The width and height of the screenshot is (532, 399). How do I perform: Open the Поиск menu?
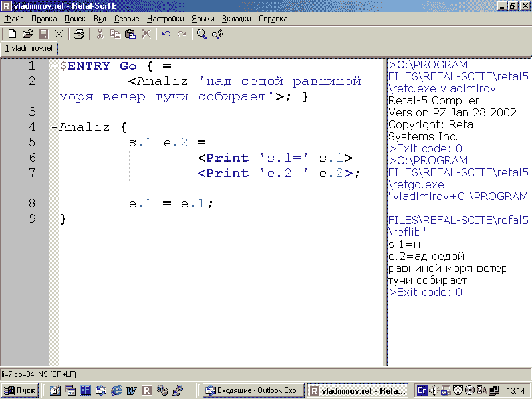pyautogui.click(x=75, y=19)
